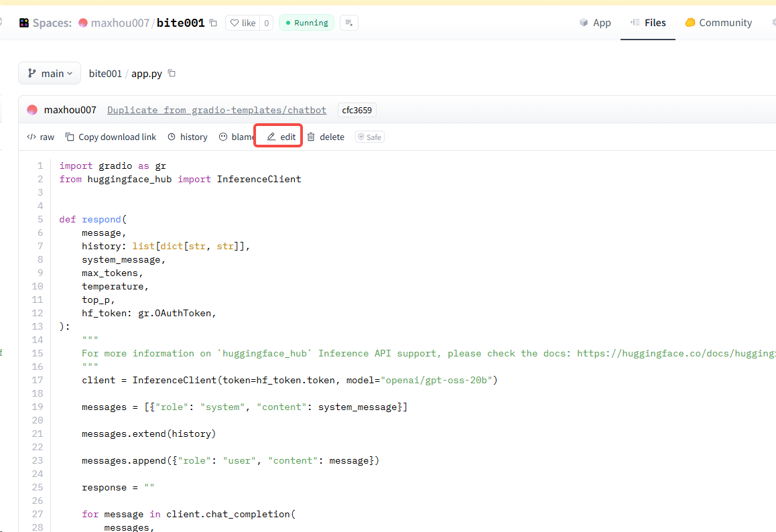Select line number 5 in code
Image resolution: width=776 pixels, height=532 pixels.
point(40,219)
